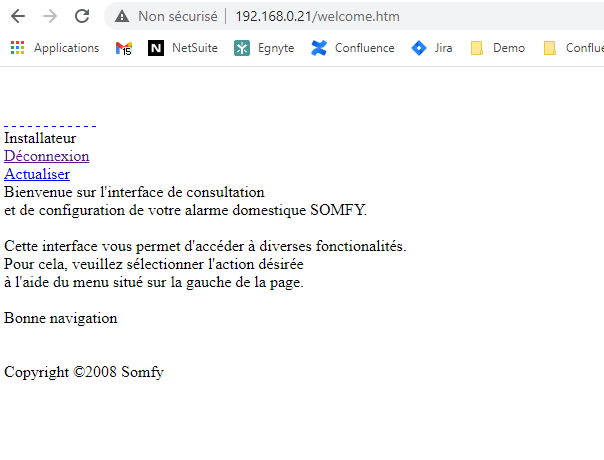This screenshot has width=604, height=460.
Task: Click the Non sécurisé warning triangle icon
Action: pyautogui.click(x=122, y=16)
